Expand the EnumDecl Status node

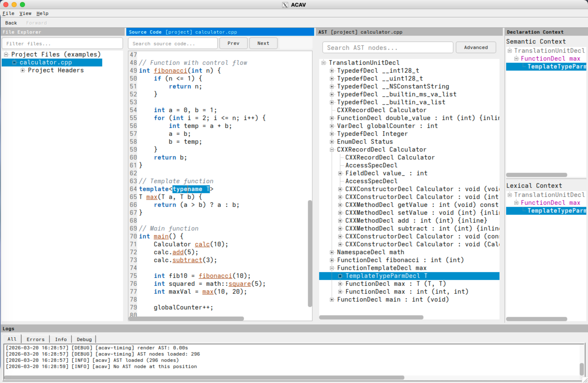(332, 141)
